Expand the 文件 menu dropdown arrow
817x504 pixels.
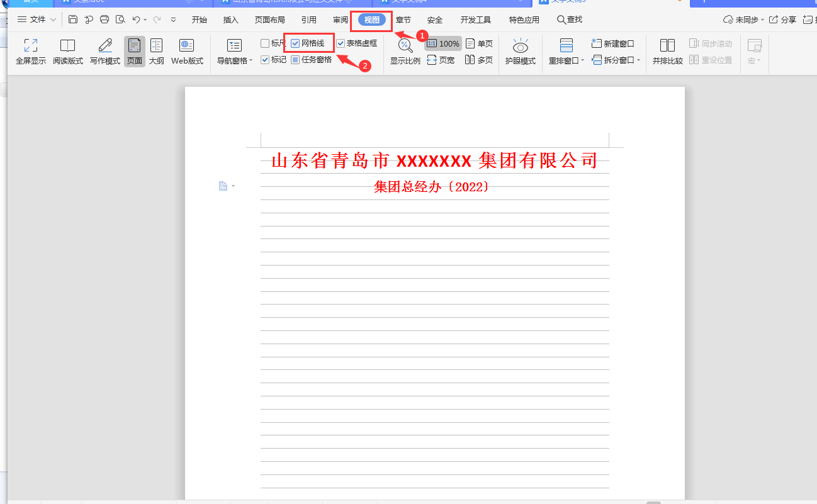(53, 20)
